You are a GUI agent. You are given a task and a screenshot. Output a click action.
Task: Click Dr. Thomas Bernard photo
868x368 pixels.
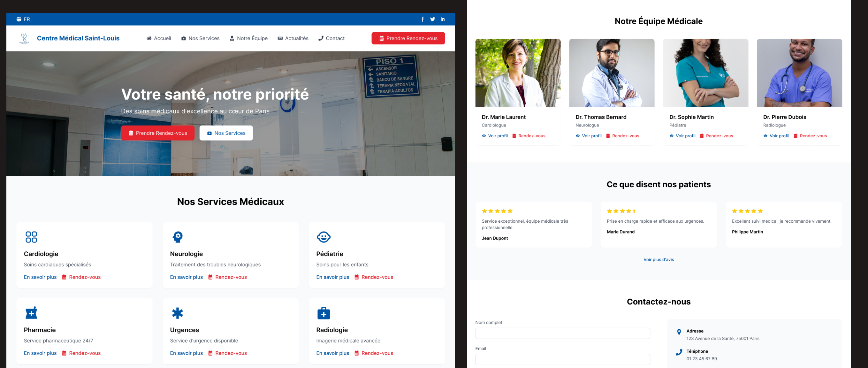612,73
